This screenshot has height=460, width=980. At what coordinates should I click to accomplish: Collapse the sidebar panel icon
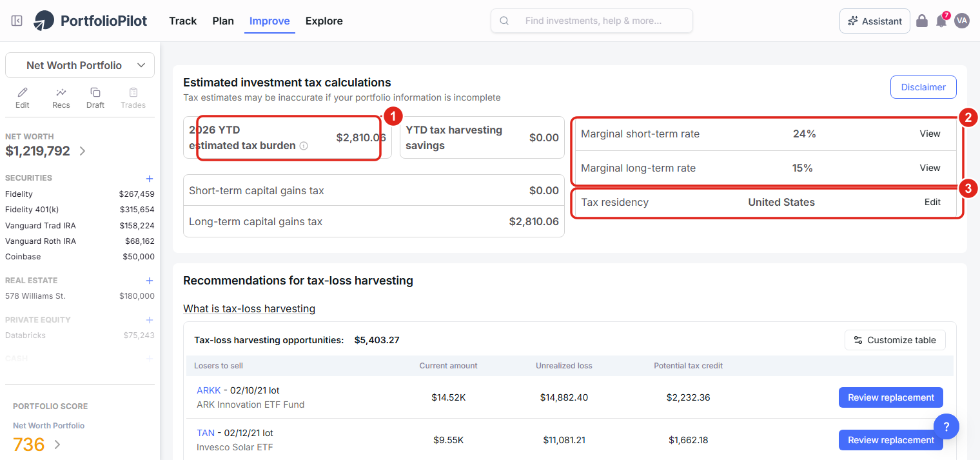[x=17, y=21]
